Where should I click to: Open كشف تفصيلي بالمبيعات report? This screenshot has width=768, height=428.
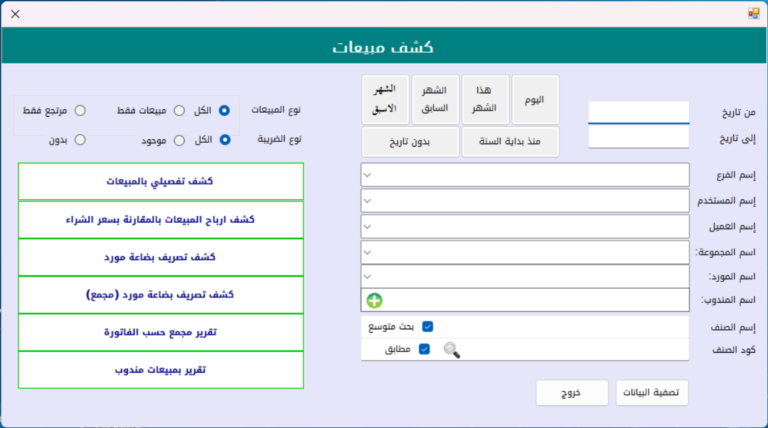coord(161,181)
